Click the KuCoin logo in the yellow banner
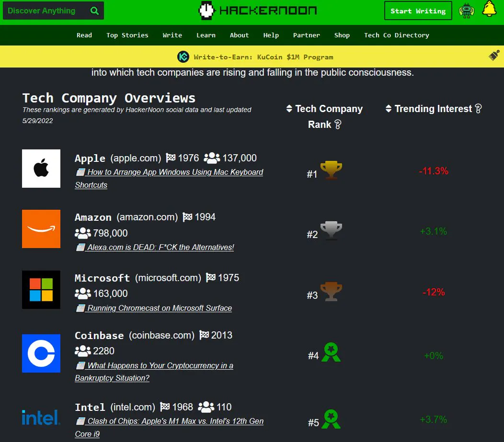The height and width of the screenshot is (442, 504). (183, 57)
